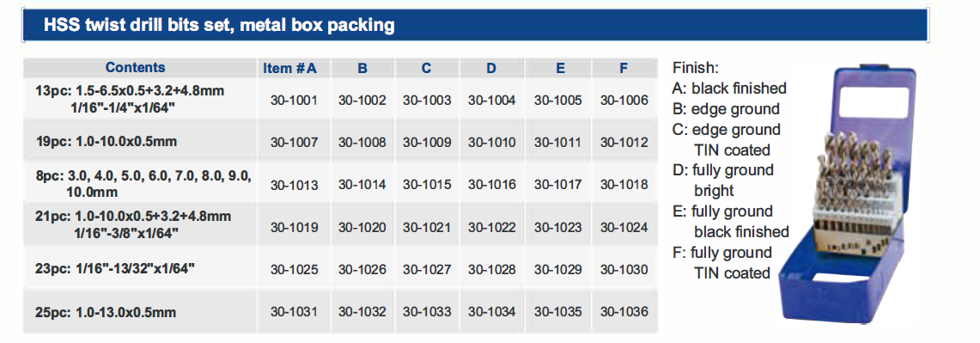Viewport: 980px width, 343px height.
Task: Click the Contents column header
Action: pyautogui.click(x=135, y=68)
